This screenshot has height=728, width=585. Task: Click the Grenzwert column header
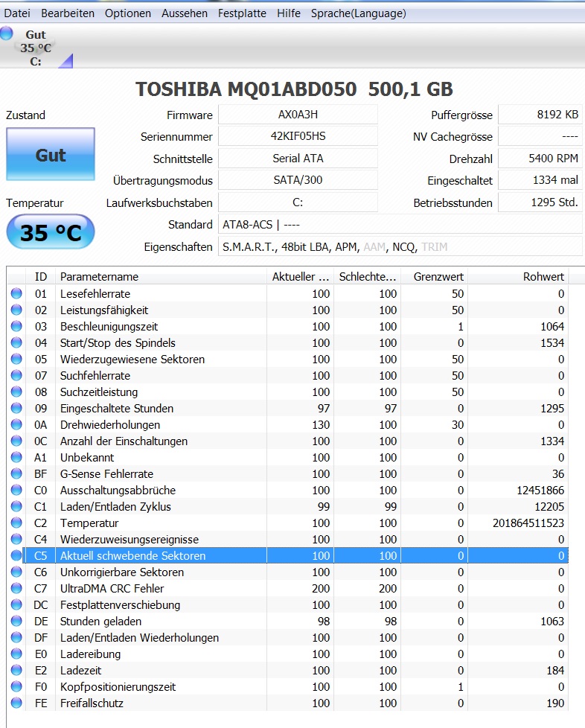(434, 277)
